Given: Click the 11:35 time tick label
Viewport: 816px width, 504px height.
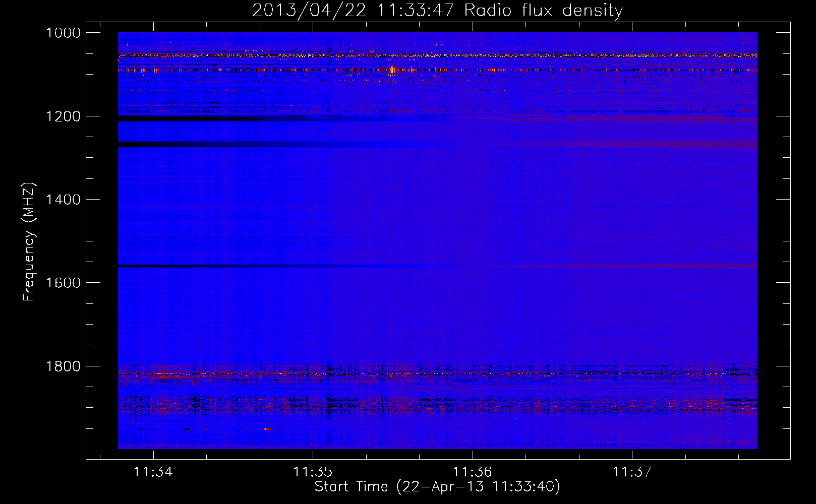Looking at the screenshot, I should 313,472.
